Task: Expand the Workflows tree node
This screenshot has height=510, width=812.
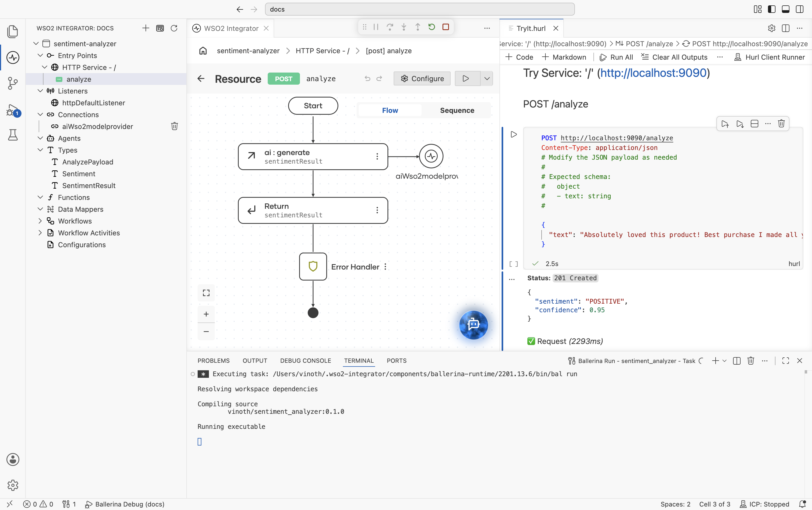Action: [x=40, y=221]
